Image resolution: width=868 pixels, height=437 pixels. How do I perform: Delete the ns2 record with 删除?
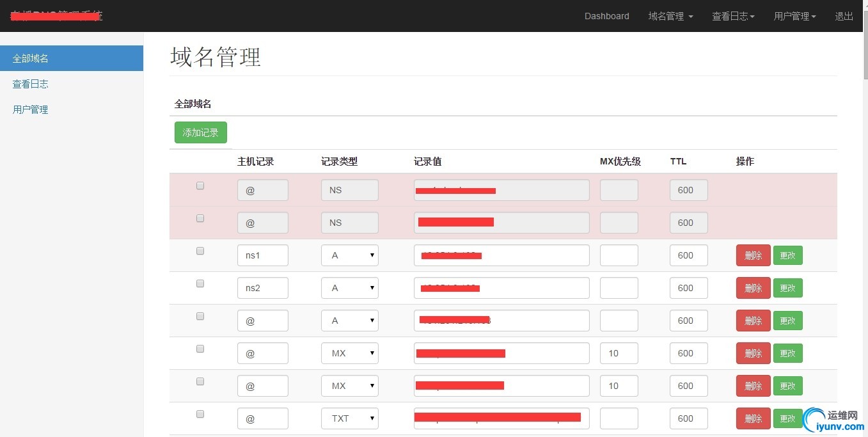[754, 288]
